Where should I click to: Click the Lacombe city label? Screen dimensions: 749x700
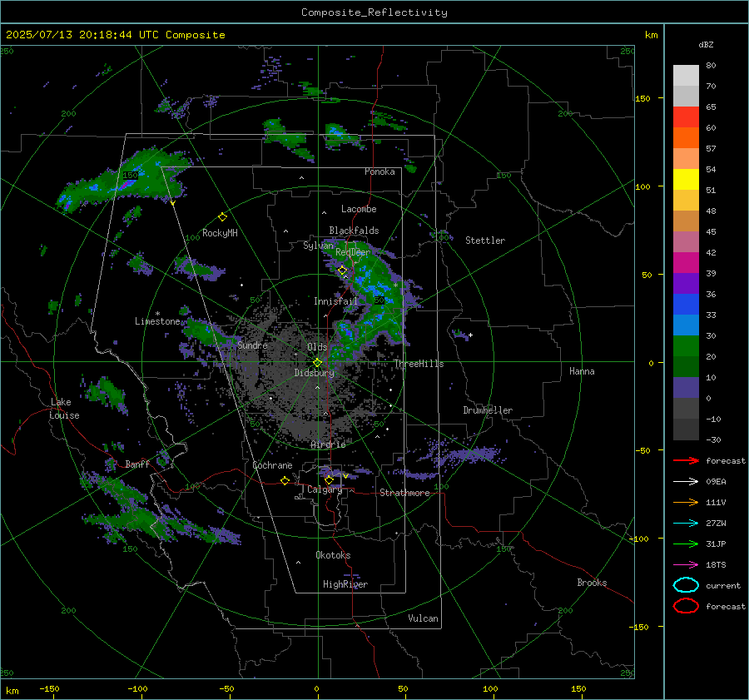click(359, 209)
